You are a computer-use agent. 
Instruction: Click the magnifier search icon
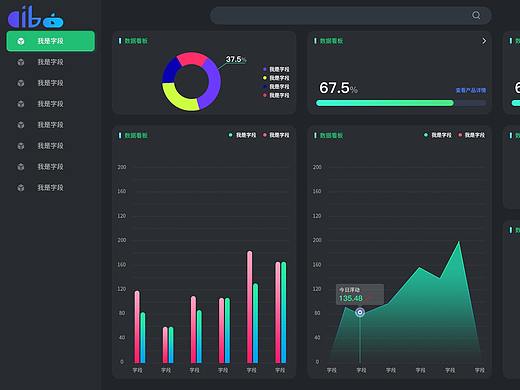tap(476, 15)
